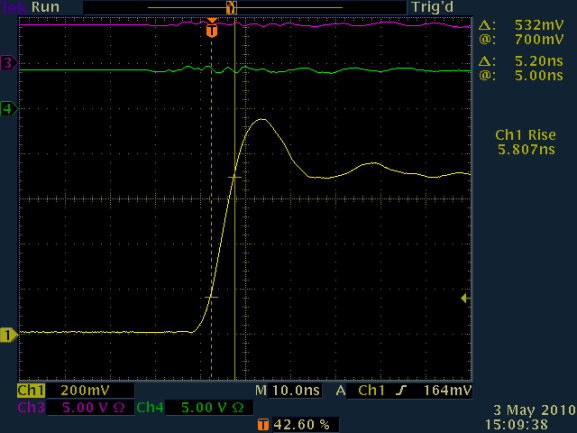The image size is (577, 433).
Task: Click the record view bracket at top
Action: tap(231, 7)
